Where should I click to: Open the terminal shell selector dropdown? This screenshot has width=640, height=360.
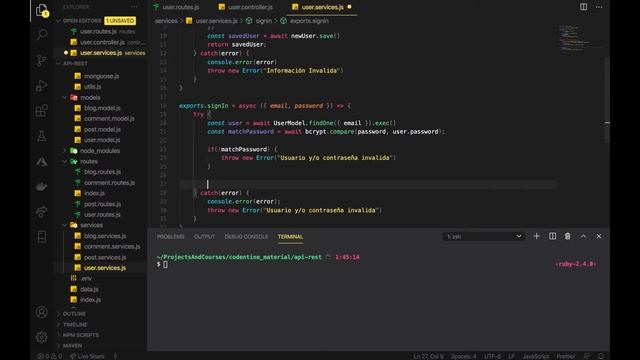(484, 236)
